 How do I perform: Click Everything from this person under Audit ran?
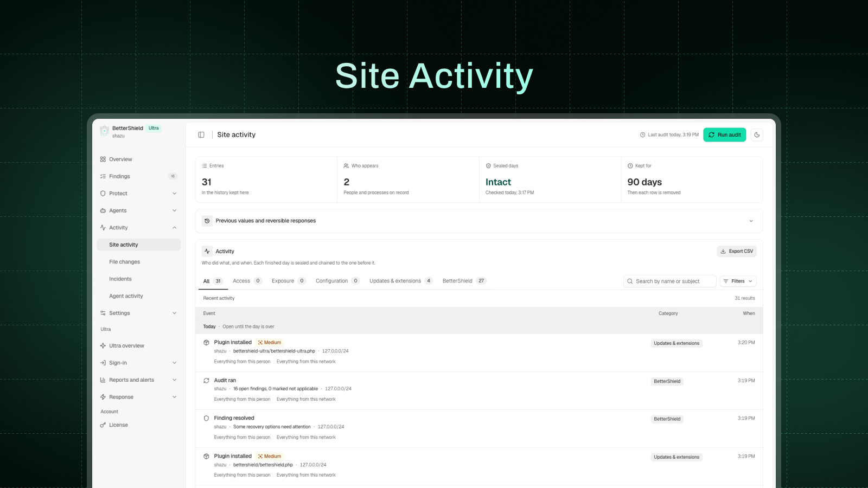(242, 400)
